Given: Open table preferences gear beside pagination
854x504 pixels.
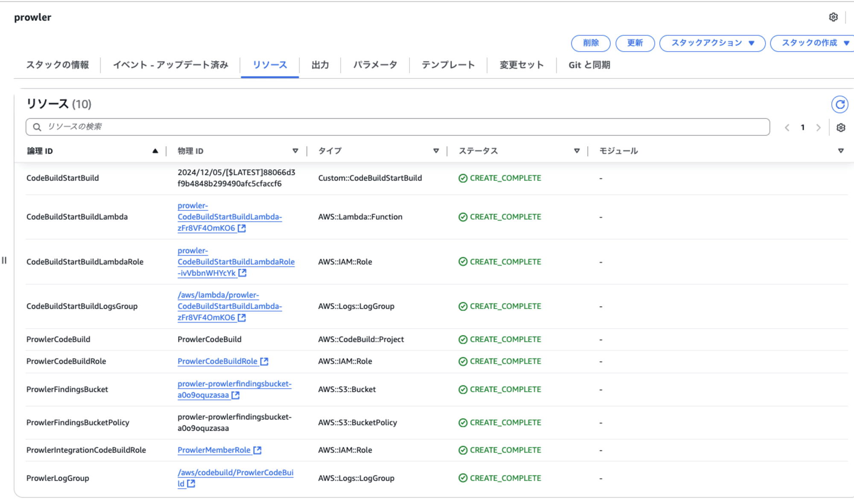Looking at the screenshot, I should click(x=841, y=128).
